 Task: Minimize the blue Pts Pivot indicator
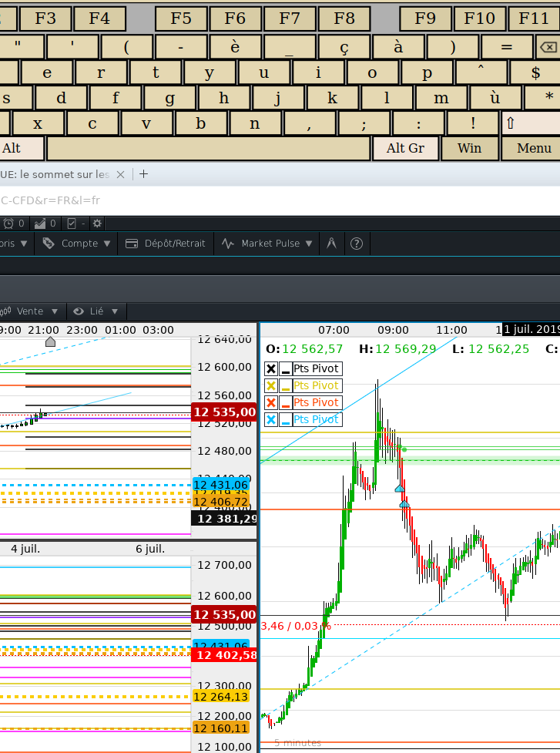pyautogui.click(x=285, y=420)
